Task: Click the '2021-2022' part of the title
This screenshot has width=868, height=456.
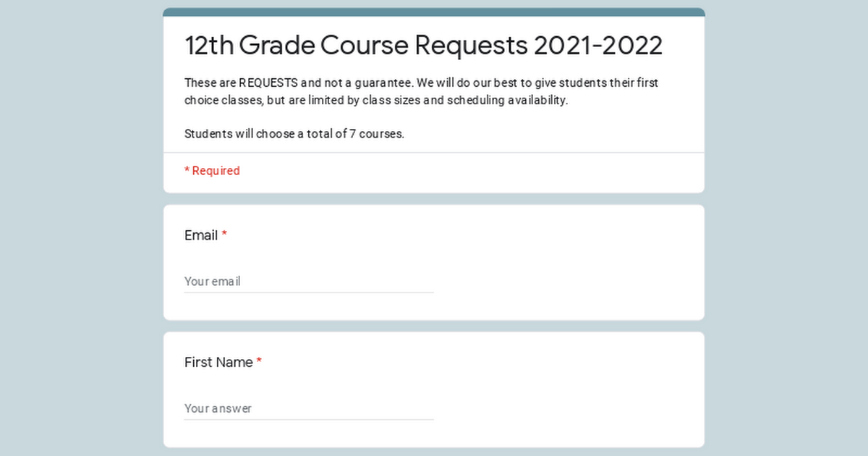Action: 598,45
